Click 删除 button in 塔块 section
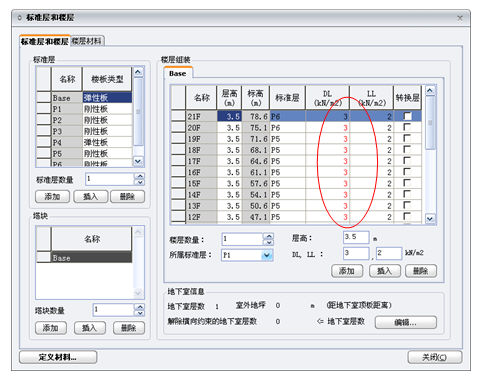492x381 pixels. point(129,328)
